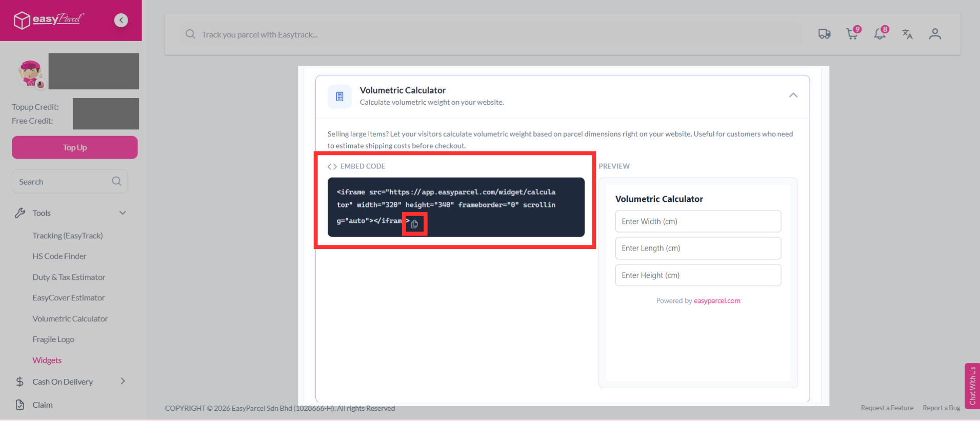Collapse the Tools menu chevron
The image size is (980, 421).
[x=123, y=213]
